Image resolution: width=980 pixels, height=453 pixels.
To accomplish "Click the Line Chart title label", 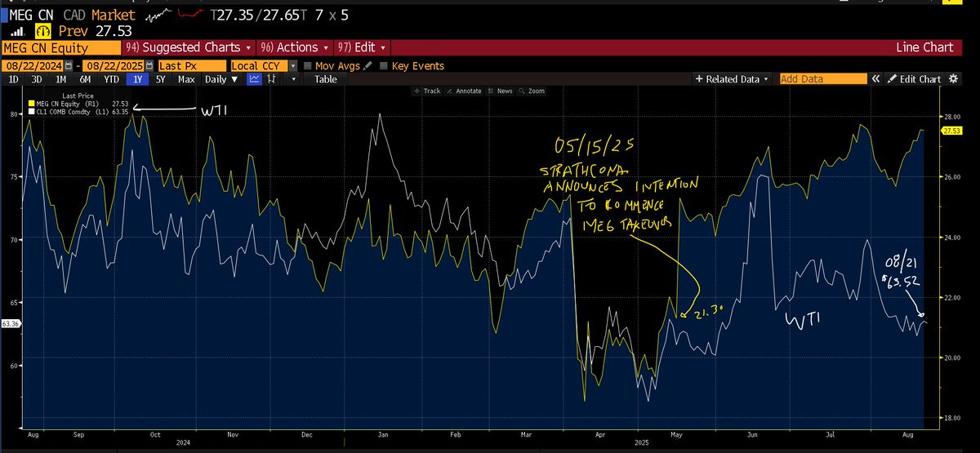I will pyautogui.click(x=924, y=48).
